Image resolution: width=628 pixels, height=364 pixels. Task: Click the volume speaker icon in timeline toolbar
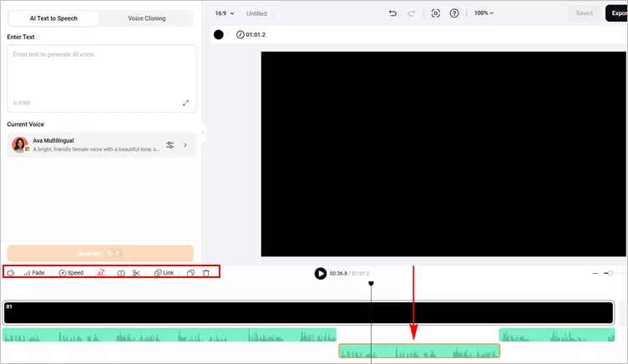tap(10, 273)
